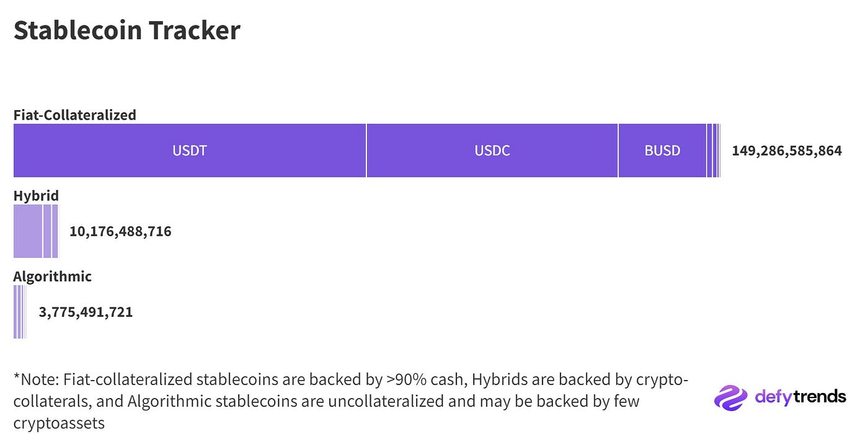The image size is (868, 434).
Task: Click the Algorithmic category label
Action: pos(53,277)
